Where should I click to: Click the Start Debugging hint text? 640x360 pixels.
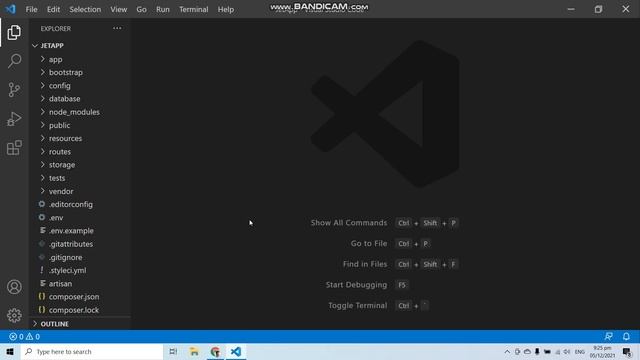click(356, 285)
